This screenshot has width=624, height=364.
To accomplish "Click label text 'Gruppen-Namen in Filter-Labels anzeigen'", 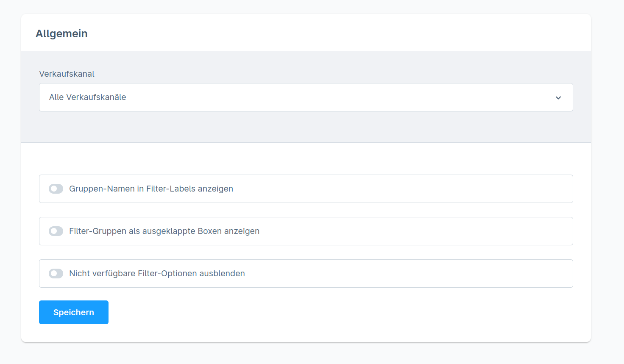I will (x=151, y=189).
